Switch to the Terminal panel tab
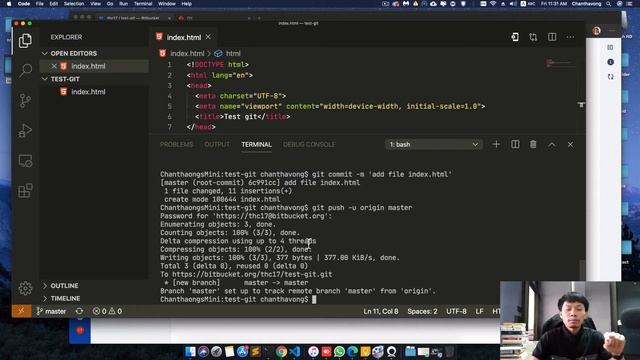This screenshot has height=360, width=640. click(256, 144)
